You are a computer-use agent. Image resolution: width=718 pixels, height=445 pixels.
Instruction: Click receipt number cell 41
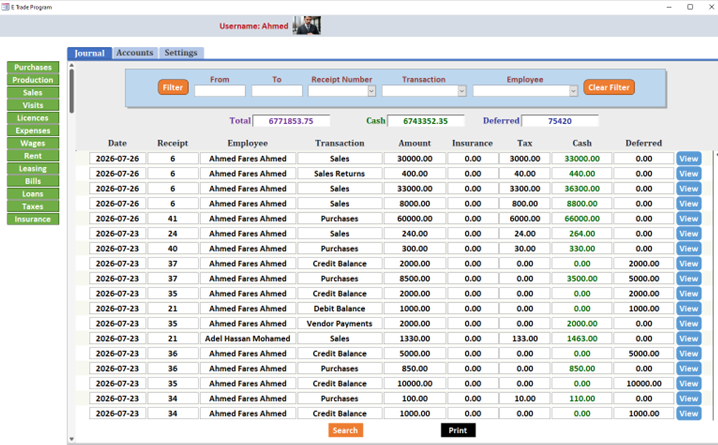tap(173, 219)
